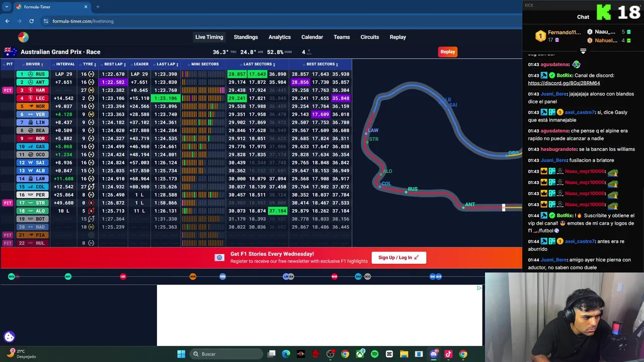Screen dimensions: 644x362
Task: Open the Calendar page
Action: coord(312,37)
